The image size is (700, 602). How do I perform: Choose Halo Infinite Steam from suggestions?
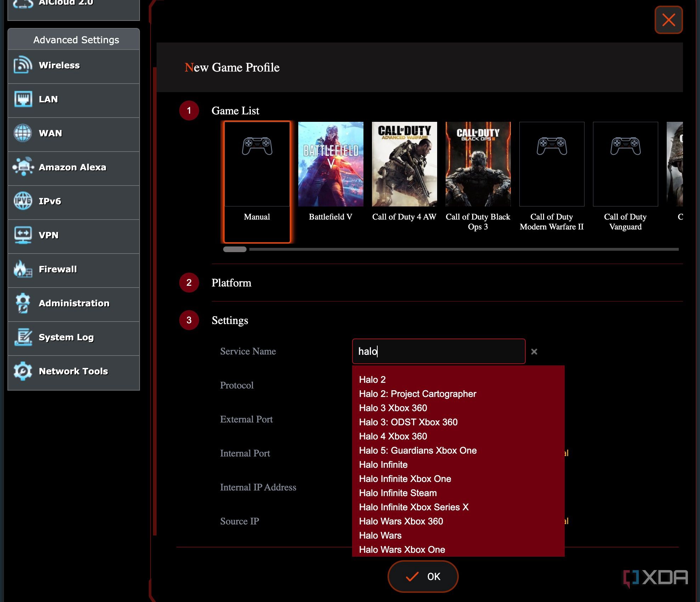click(x=397, y=493)
